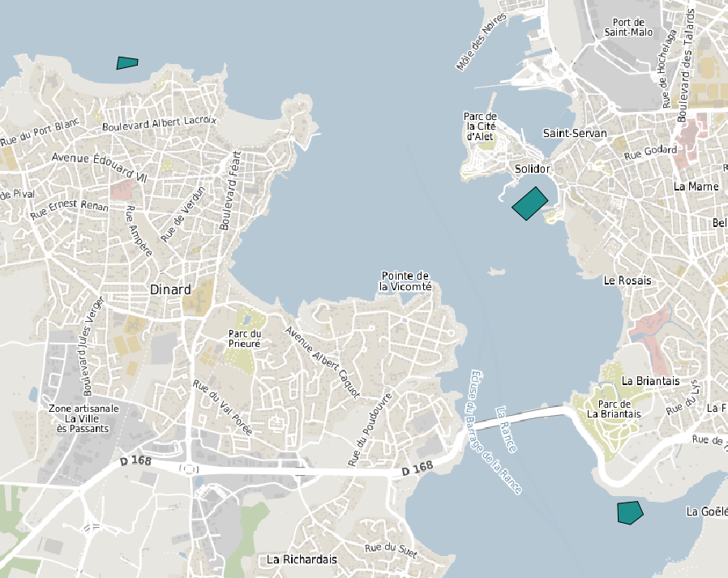Click the Saint-Servan label
This screenshot has width=728, height=578.
(575, 133)
